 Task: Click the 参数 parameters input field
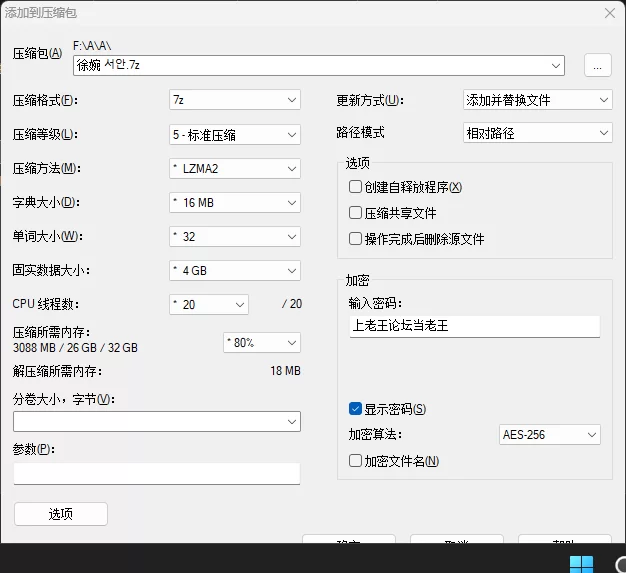point(157,474)
